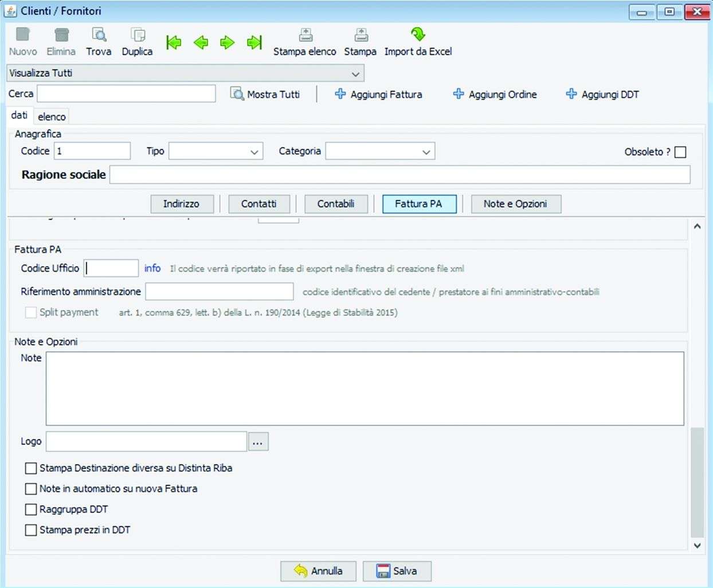Go to next record arrow

[x=228, y=42]
